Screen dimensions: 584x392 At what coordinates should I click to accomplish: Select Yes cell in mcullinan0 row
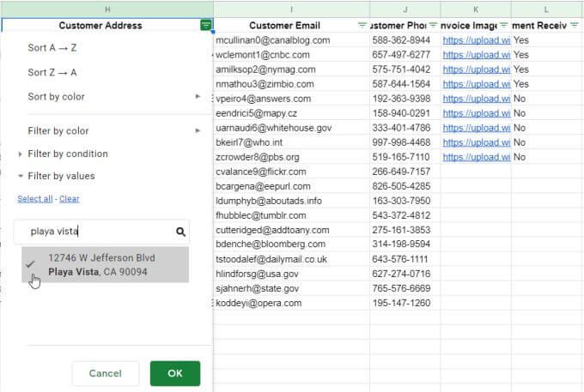(546, 40)
